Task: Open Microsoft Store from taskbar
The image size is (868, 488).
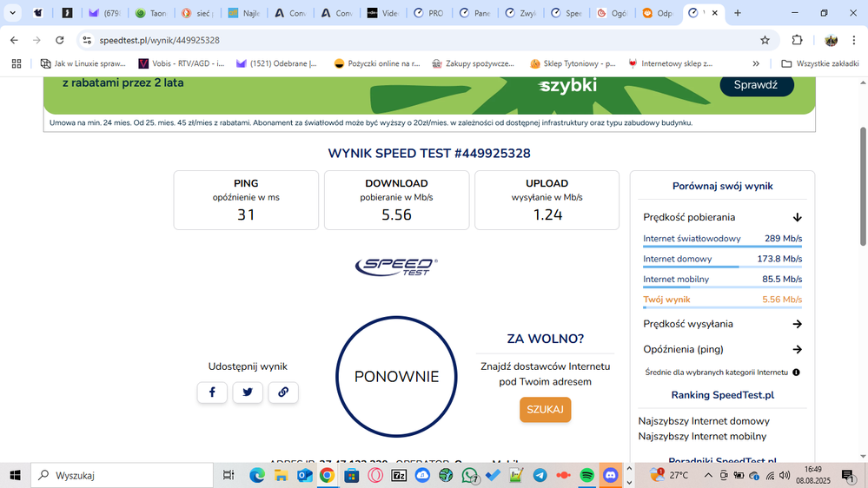Action: click(352, 475)
